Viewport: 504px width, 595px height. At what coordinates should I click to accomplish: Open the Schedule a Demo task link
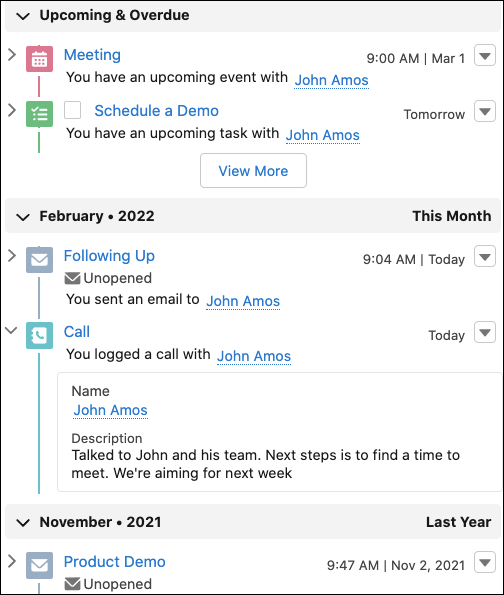click(x=156, y=111)
